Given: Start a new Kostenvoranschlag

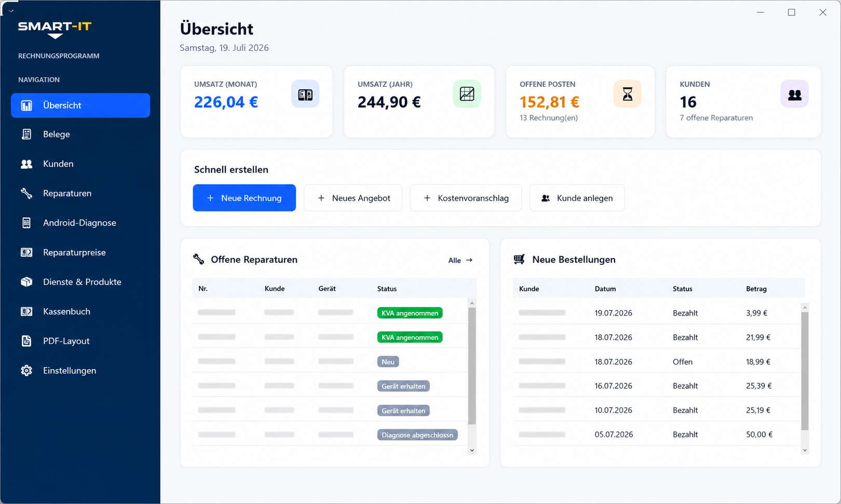Looking at the screenshot, I should pos(466,198).
